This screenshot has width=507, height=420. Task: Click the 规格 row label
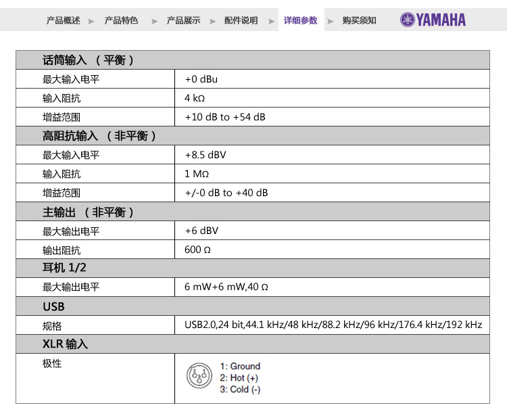point(52,326)
